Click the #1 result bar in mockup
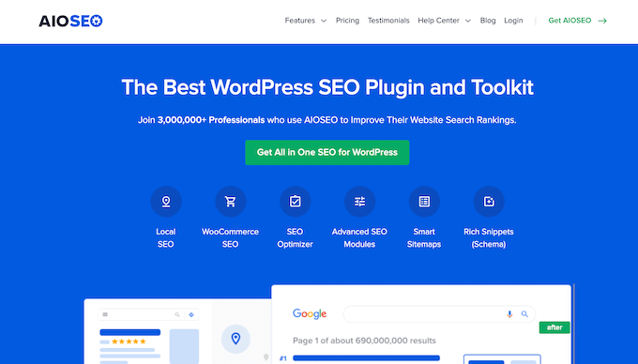 (x=366, y=358)
